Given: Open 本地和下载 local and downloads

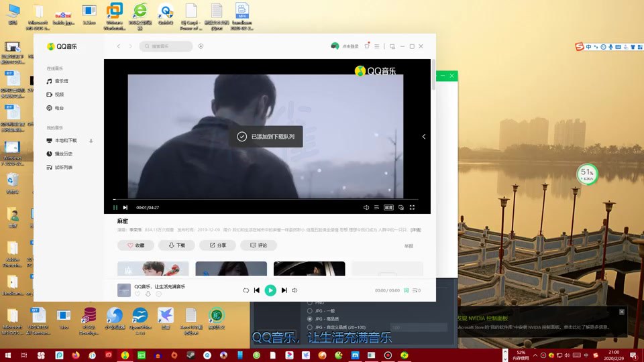Looking at the screenshot, I should [62, 140].
